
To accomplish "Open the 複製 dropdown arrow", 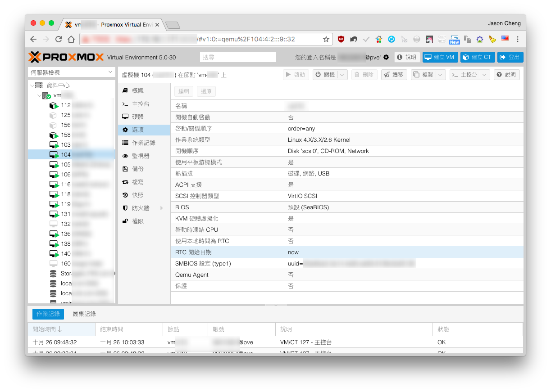I will pyautogui.click(x=441, y=75).
